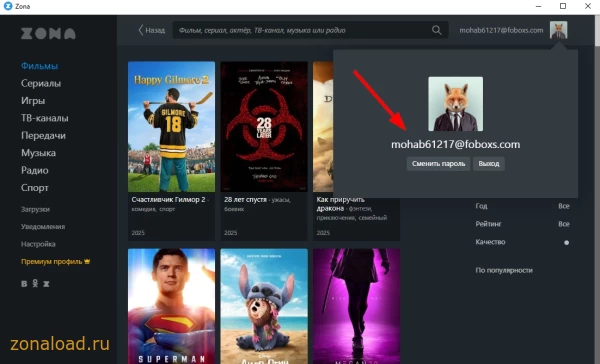Click the fox avatar in the top bar
This screenshot has width=600, height=364.
point(558,30)
